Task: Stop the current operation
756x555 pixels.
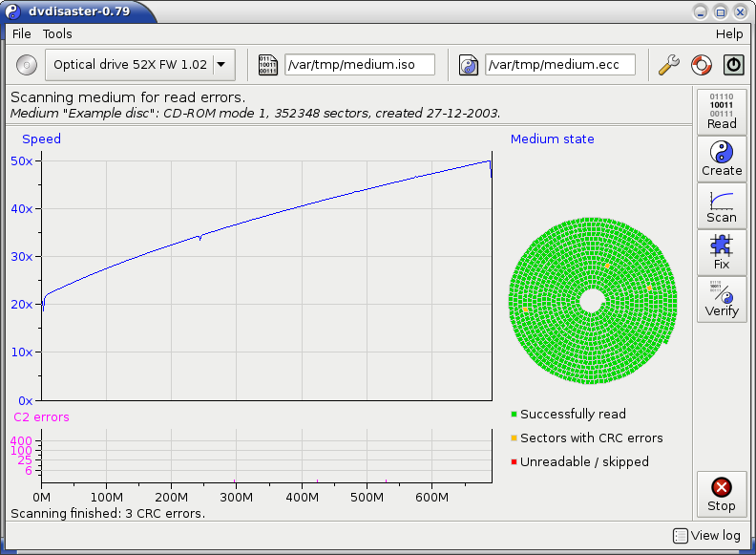Action: click(x=722, y=494)
